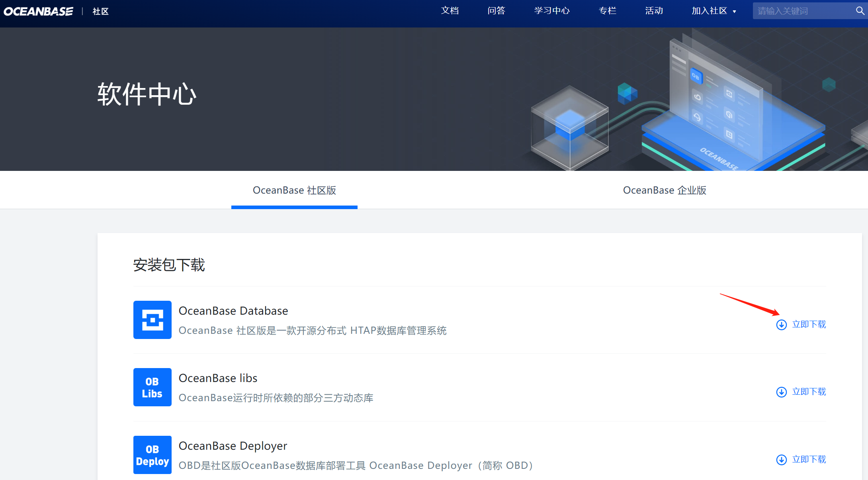Open the 文档 menu item
The width and height of the screenshot is (868, 480).
pyautogui.click(x=450, y=11)
